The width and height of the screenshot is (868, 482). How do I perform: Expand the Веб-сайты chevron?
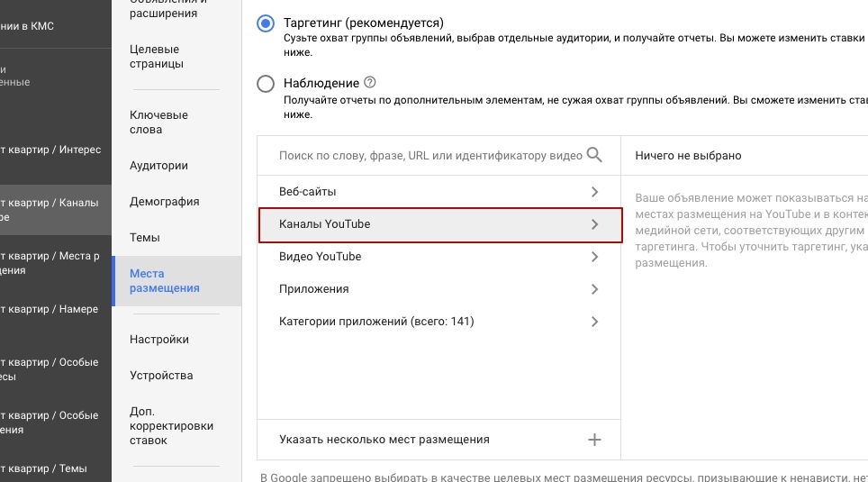tap(594, 192)
